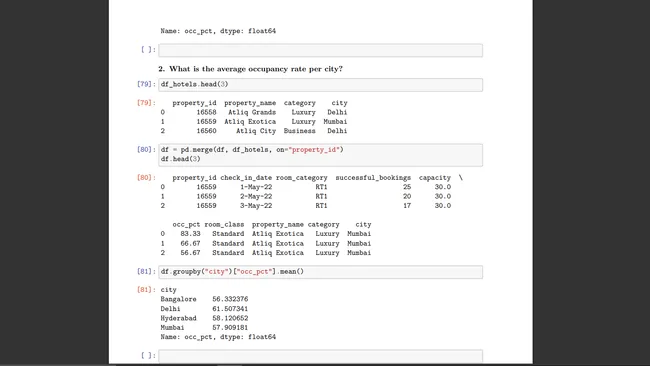
Task: Click the Mumbai value 57.909181
Action: tap(230, 327)
